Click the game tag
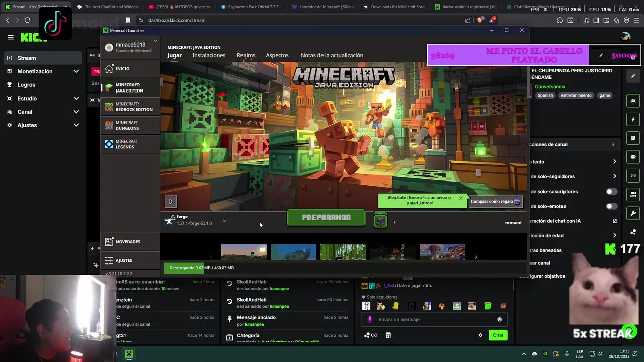Screen dimensions: 644x362 tap(605, 95)
